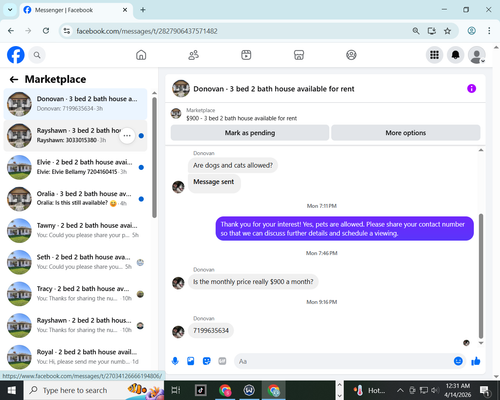The image size is (500, 400).
Task: Open Seth 2 bed 2 bath conversation
Action: click(75, 262)
